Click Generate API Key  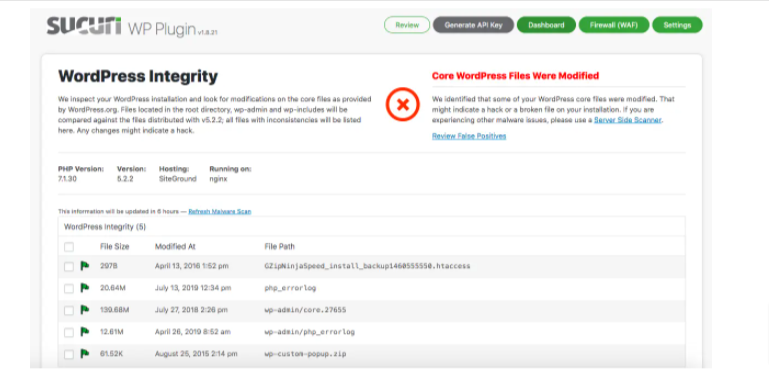[x=473, y=25]
